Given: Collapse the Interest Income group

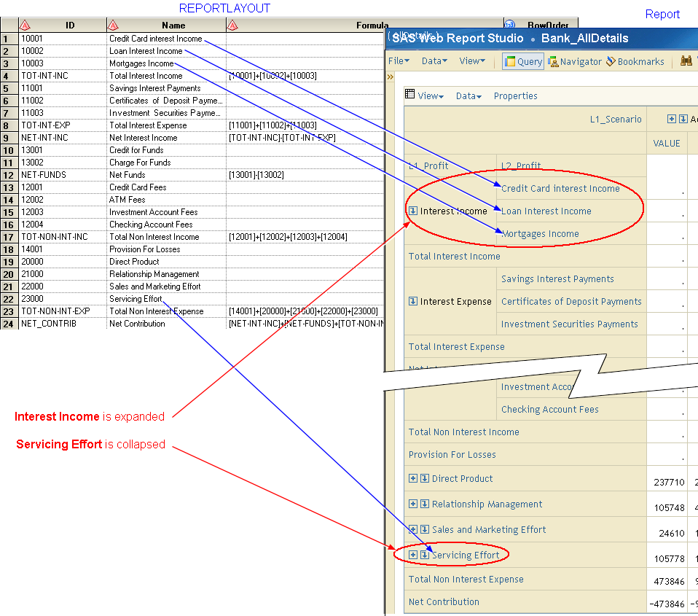Looking at the screenshot, I should pos(413,211).
